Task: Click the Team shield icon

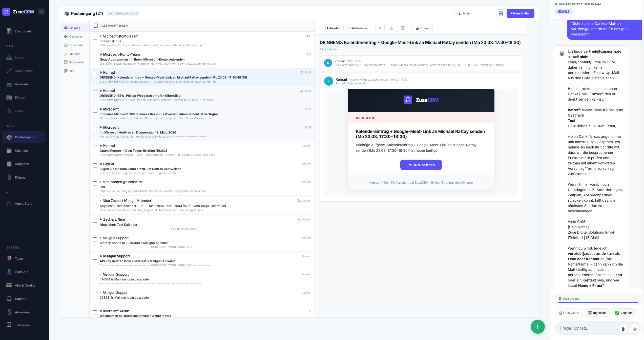Action: (x=9, y=258)
